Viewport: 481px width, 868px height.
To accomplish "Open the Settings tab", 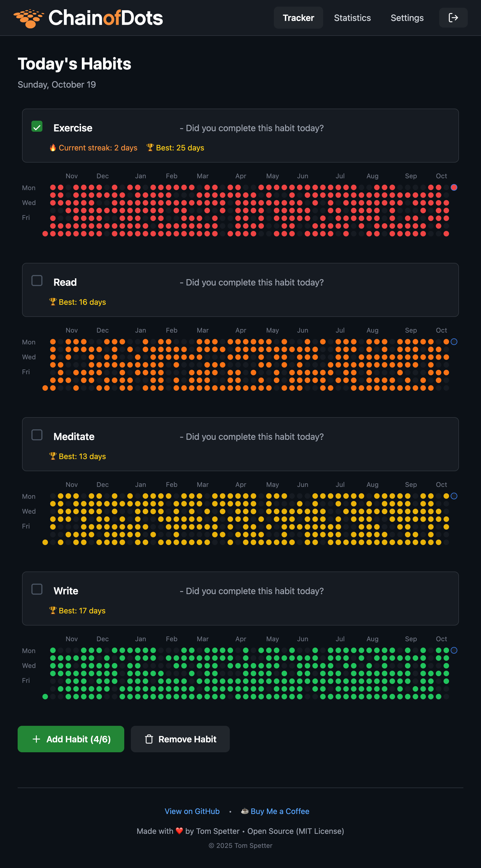I will (x=407, y=18).
